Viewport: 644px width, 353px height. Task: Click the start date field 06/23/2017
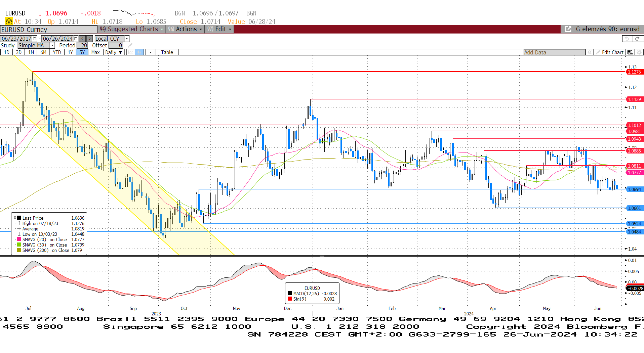(x=16, y=39)
